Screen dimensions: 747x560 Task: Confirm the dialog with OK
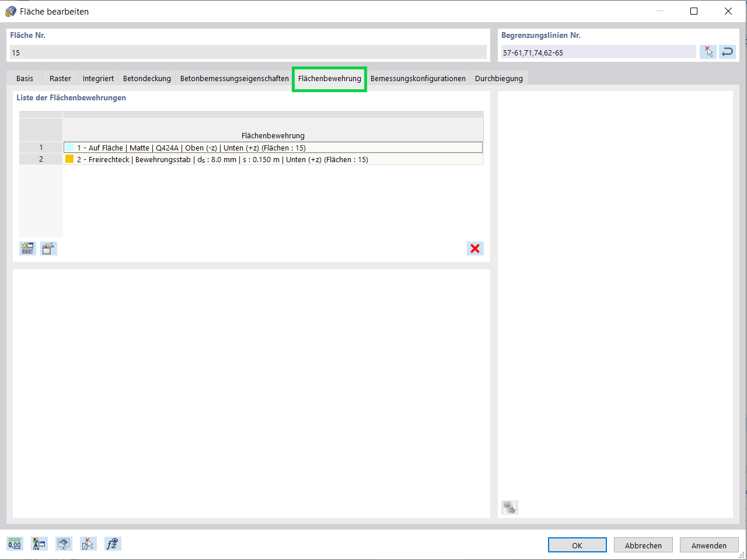click(x=577, y=545)
